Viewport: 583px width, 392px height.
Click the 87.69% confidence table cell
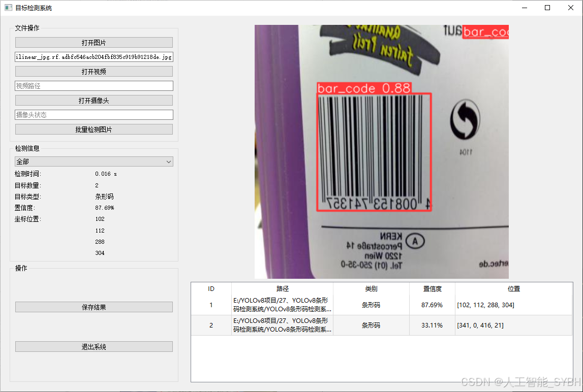pos(432,305)
